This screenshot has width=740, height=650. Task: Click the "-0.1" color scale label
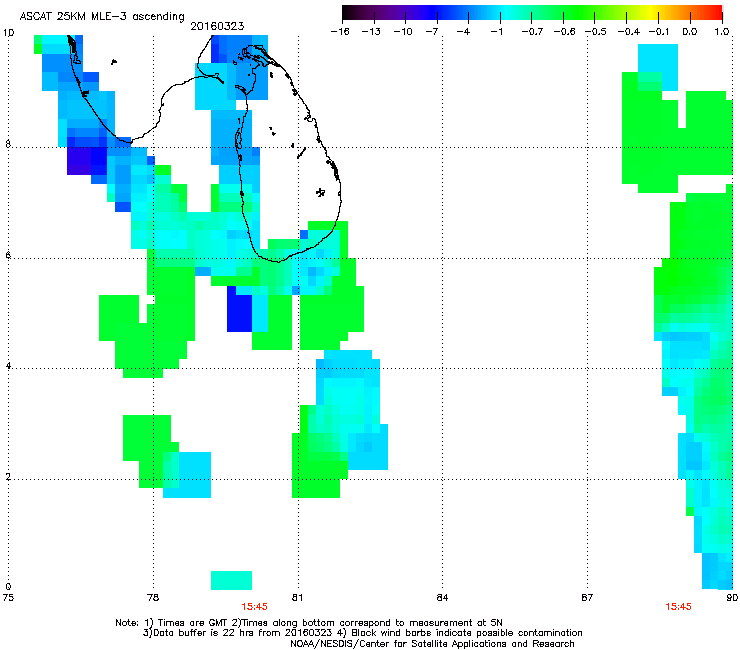pos(659,32)
